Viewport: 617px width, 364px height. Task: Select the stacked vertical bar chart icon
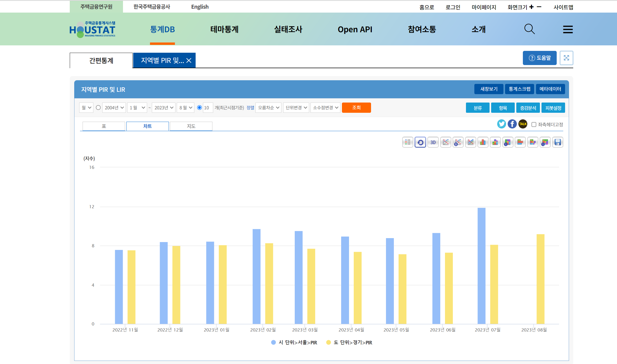(x=495, y=142)
